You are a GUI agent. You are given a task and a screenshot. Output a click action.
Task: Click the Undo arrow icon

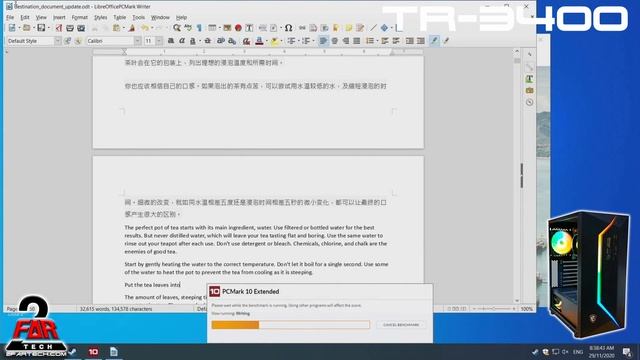pyautogui.click(x=144, y=28)
